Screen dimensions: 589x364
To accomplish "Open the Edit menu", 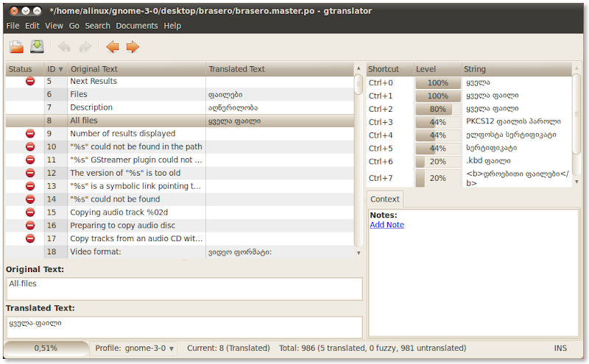I will [x=32, y=26].
